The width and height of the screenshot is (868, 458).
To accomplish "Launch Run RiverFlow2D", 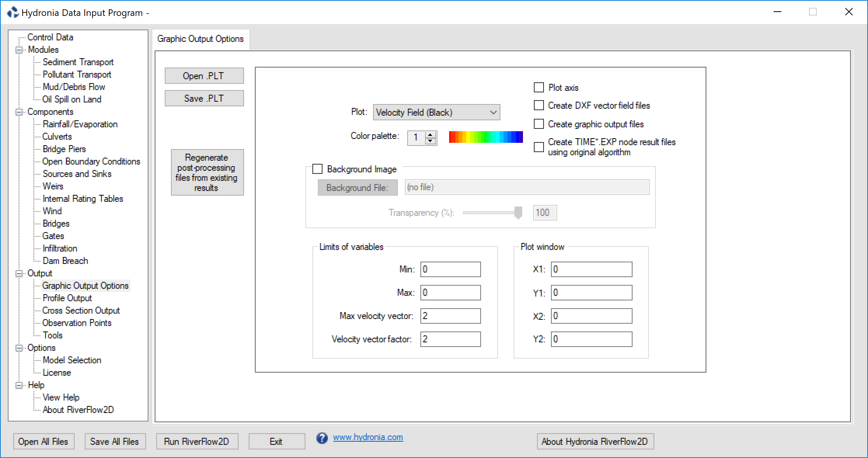I will pos(197,441).
